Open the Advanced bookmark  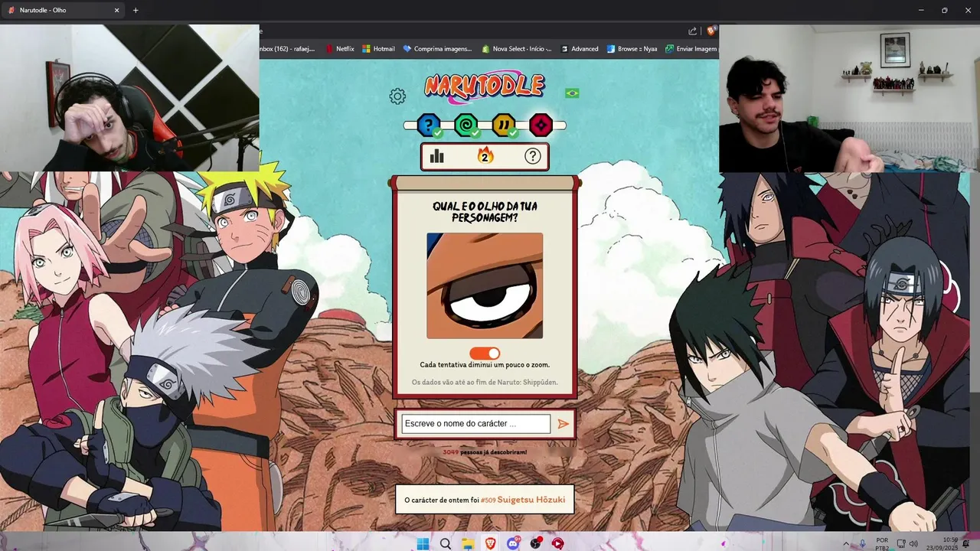point(579,48)
